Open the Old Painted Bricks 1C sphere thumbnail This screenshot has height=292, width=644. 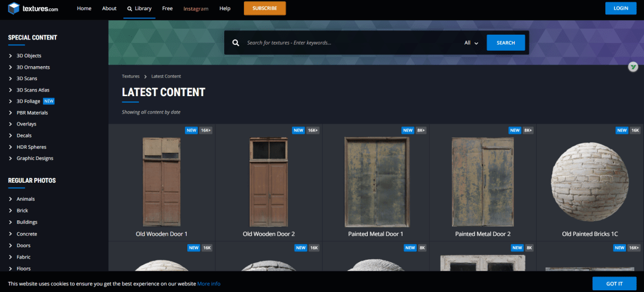[590, 182]
